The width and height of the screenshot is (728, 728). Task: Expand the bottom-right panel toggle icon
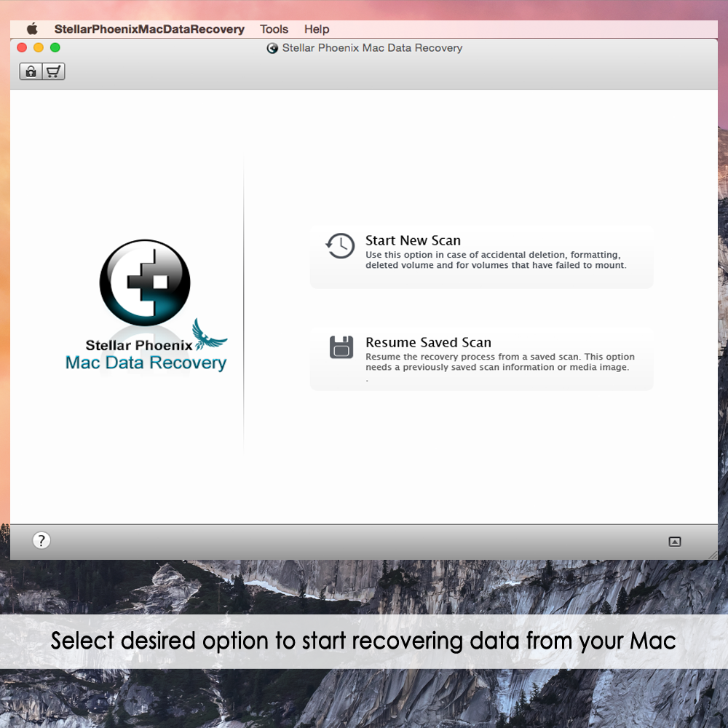[x=675, y=542]
